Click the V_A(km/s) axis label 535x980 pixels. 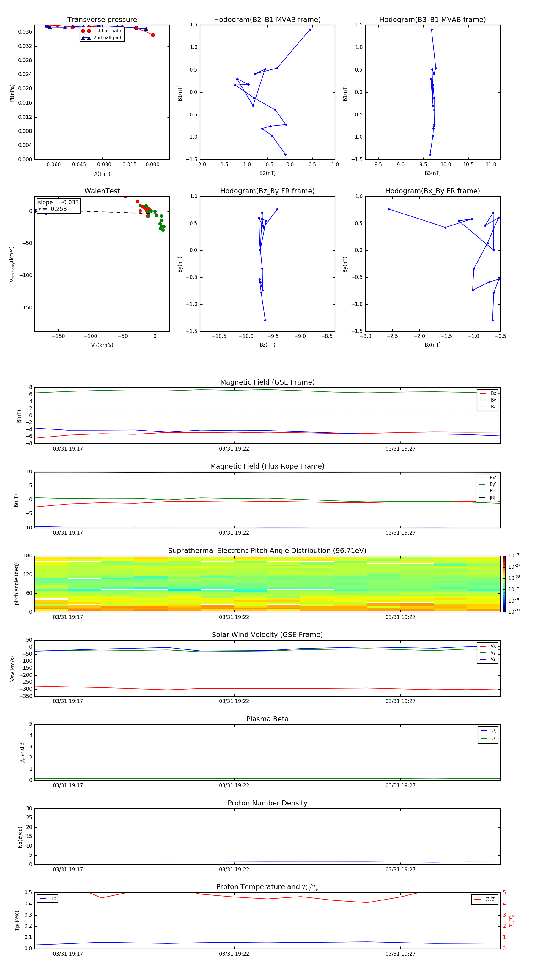click(x=102, y=345)
